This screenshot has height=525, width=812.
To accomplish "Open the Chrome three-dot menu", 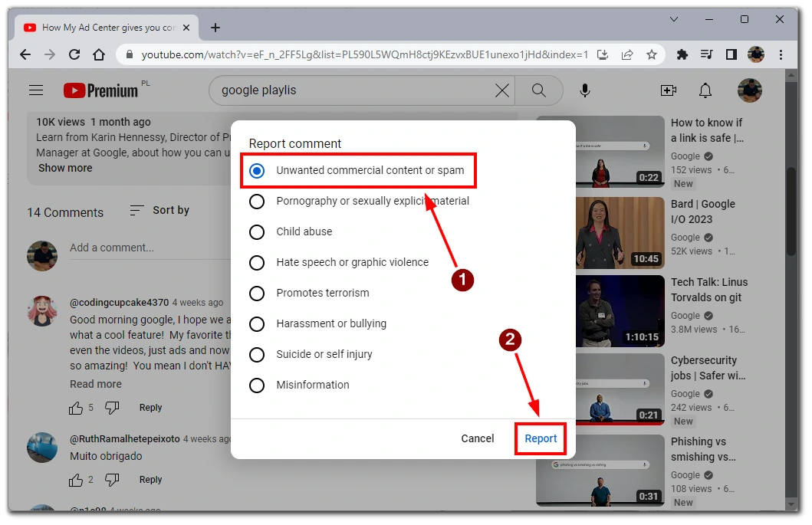I will 781,54.
